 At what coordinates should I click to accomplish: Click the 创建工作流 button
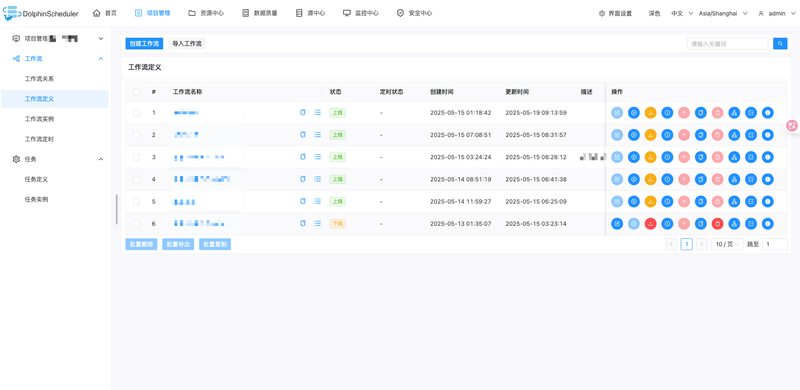point(144,44)
